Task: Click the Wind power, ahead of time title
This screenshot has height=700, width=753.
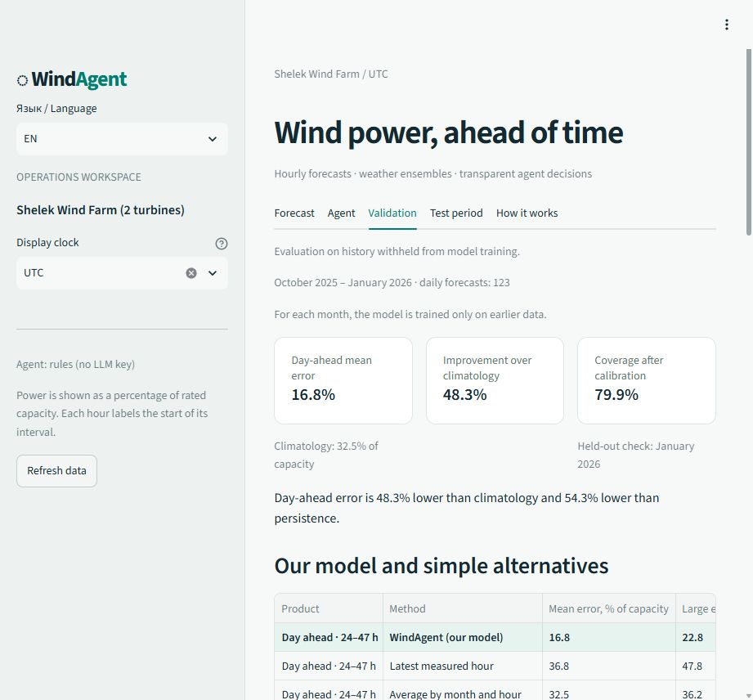Action: pyautogui.click(x=449, y=132)
